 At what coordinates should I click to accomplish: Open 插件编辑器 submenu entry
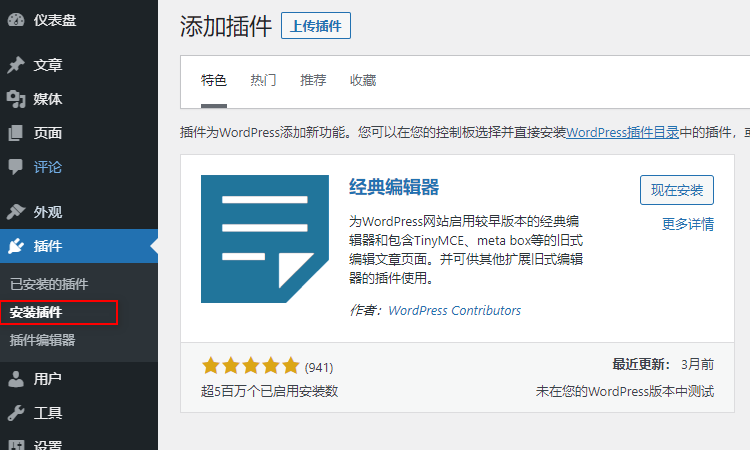pos(43,340)
